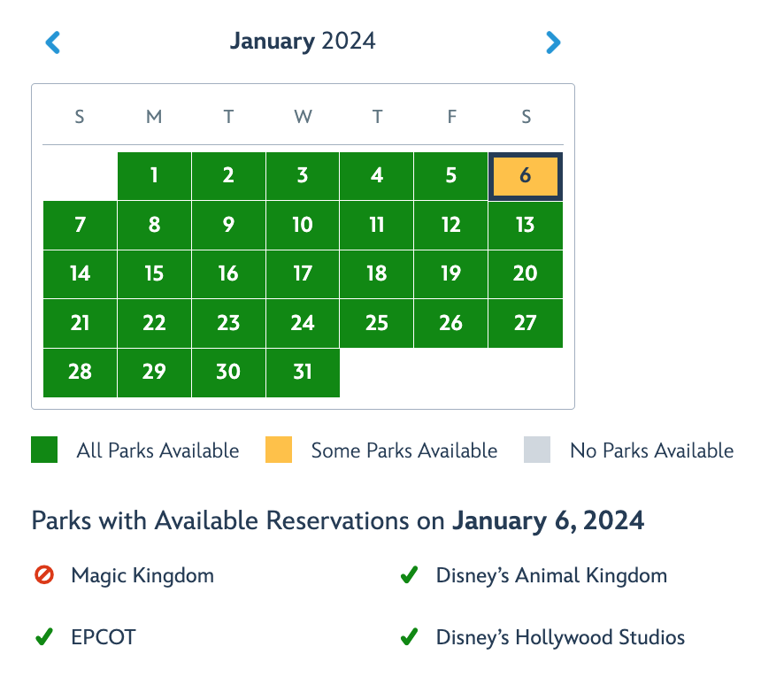
Task: Pick January 28 date cell
Action: click(x=80, y=372)
